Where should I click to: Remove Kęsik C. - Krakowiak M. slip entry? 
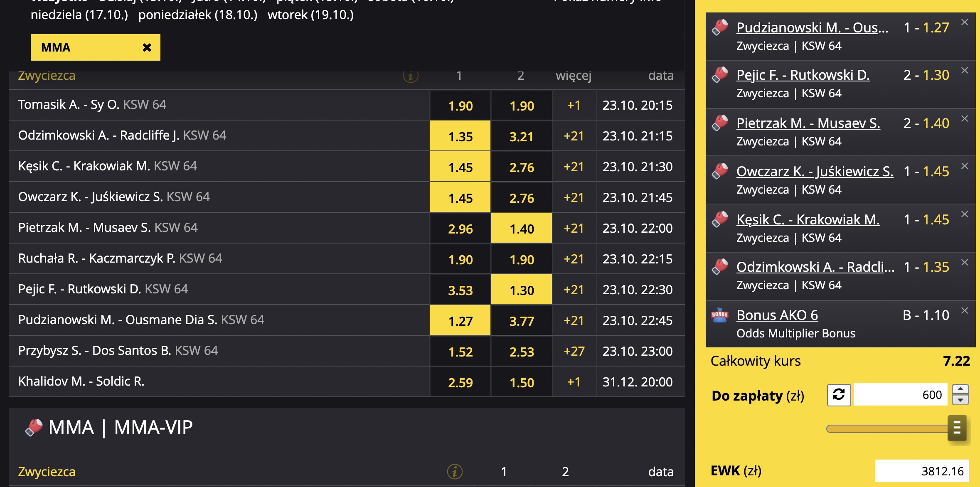pos(965,214)
